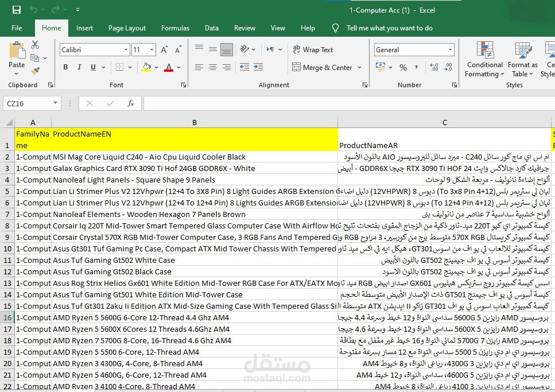This screenshot has height=392, width=555.
Task: Select column B header
Action: [x=195, y=122]
